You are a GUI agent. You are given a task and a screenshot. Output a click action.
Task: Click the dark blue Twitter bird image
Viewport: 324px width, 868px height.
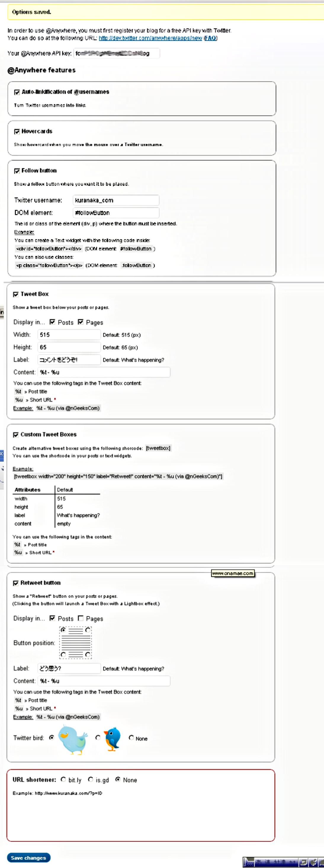point(112,739)
